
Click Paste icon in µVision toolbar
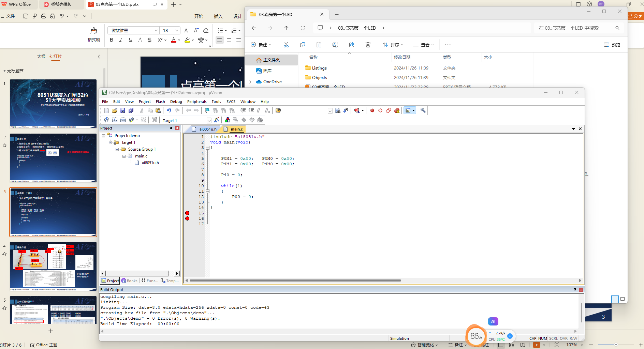coord(158,110)
